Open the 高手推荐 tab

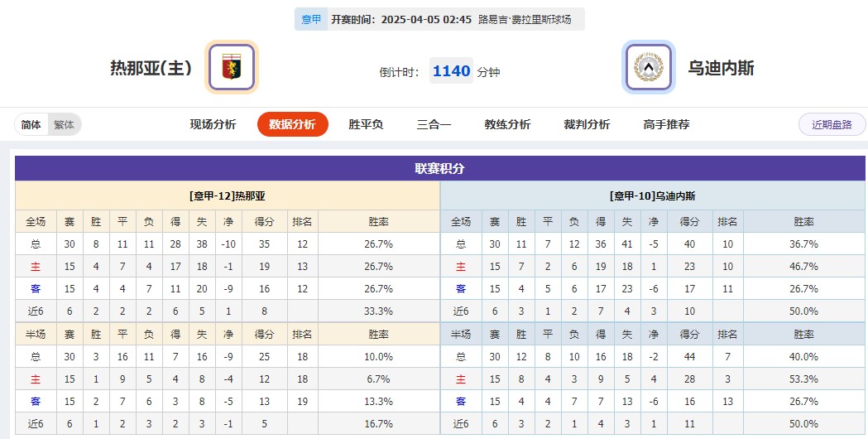(x=666, y=124)
